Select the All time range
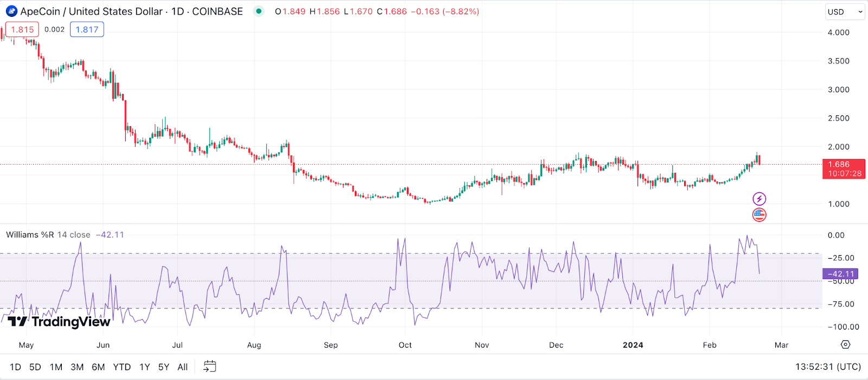The width and height of the screenshot is (868, 380). pyautogui.click(x=183, y=367)
